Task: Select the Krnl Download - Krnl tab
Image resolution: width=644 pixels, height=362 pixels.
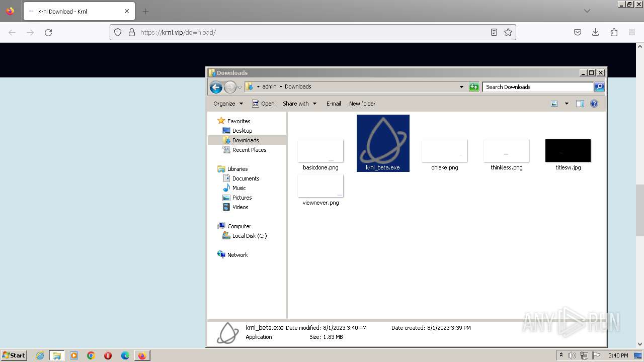Action: (79, 11)
